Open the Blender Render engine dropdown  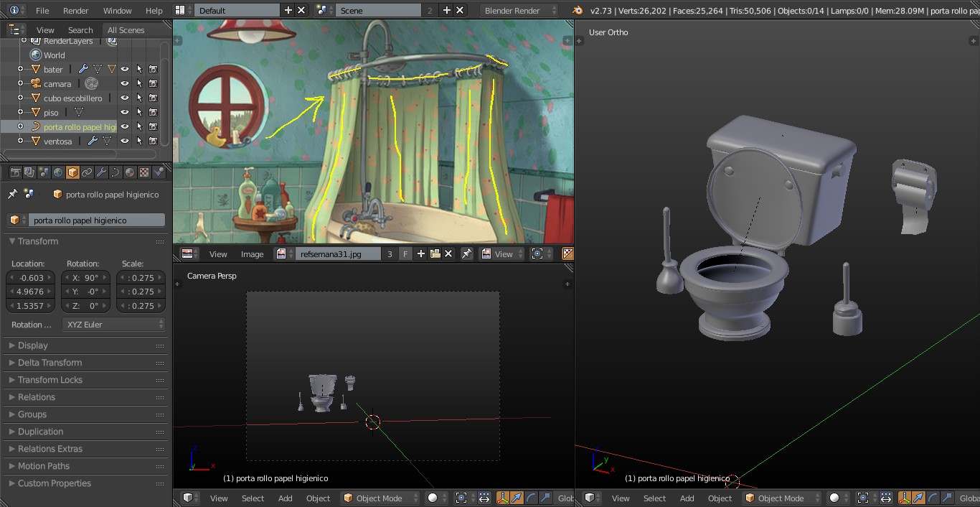pyautogui.click(x=519, y=10)
